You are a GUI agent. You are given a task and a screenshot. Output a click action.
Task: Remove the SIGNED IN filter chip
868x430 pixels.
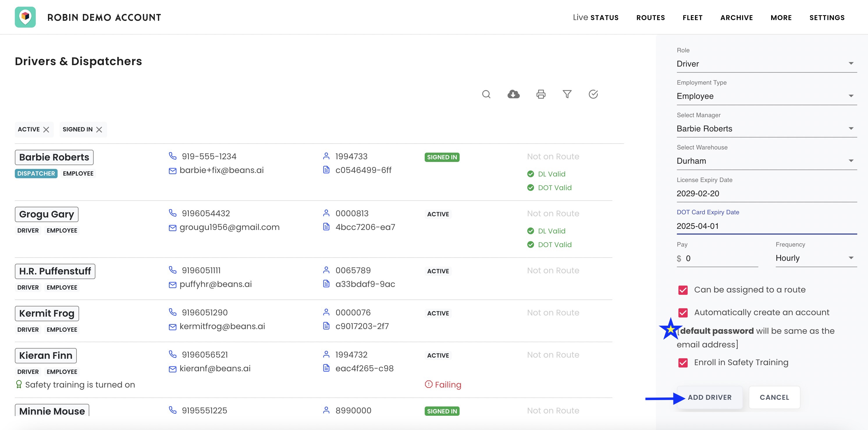pos(99,130)
